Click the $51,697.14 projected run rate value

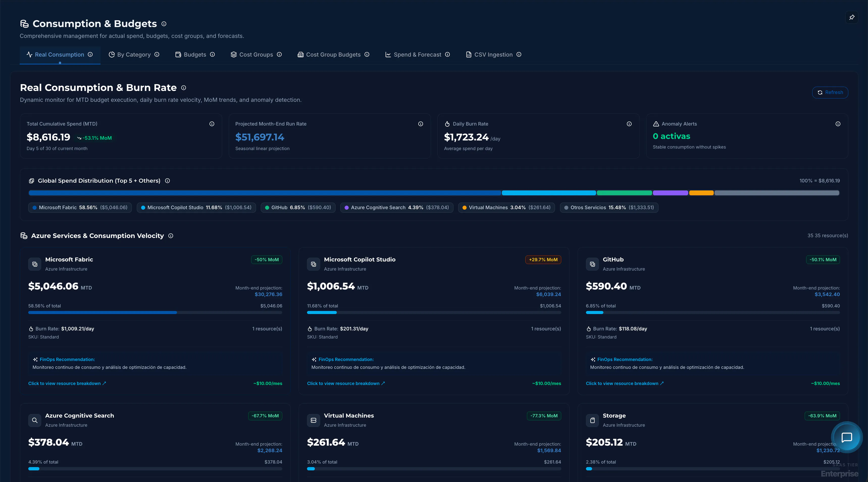point(260,137)
